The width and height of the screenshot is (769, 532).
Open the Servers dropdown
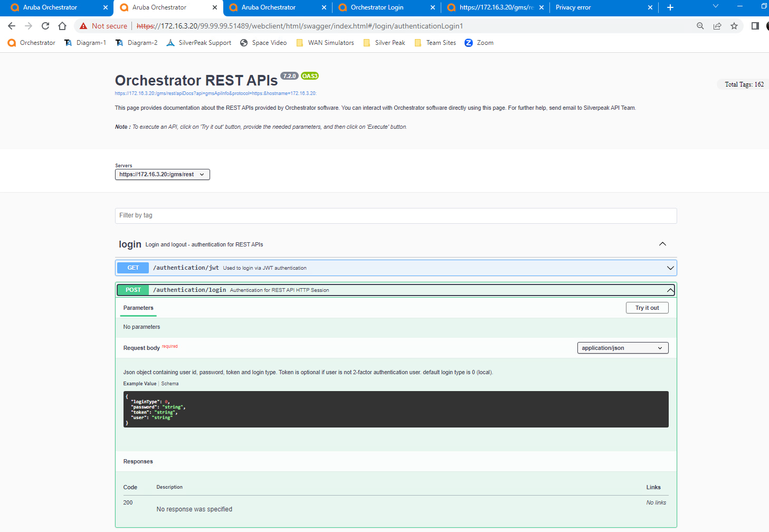[x=163, y=175]
